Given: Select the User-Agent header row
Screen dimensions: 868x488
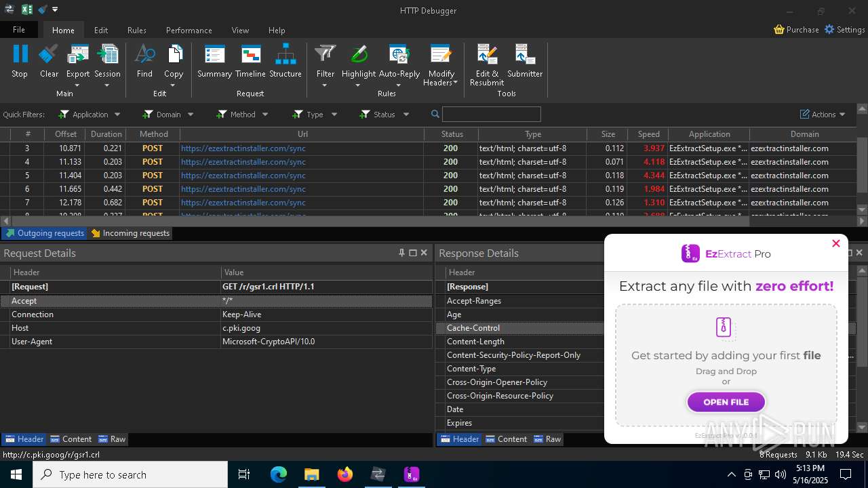Looking at the screenshot, I should (216, 342).
